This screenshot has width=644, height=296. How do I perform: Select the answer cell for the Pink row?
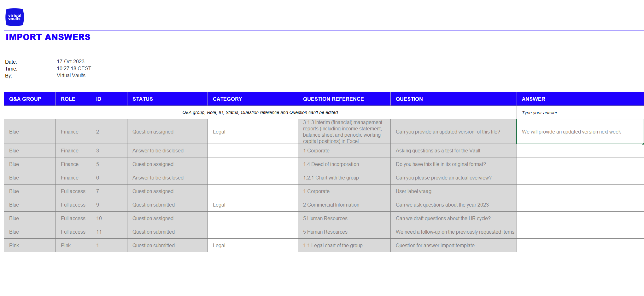click(x=580, y=246)
